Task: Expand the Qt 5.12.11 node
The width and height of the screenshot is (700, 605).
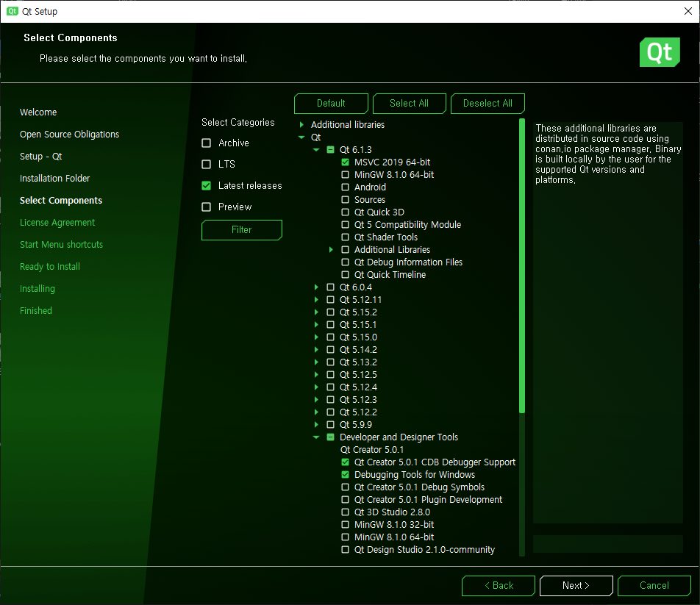Action: click(x=316, y=299)
